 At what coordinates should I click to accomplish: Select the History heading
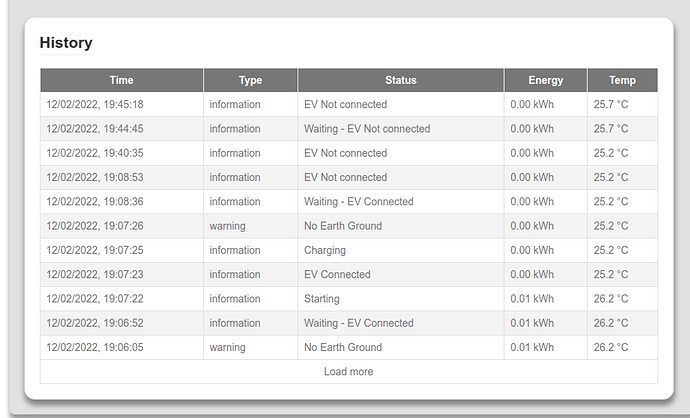coord(66,43)
